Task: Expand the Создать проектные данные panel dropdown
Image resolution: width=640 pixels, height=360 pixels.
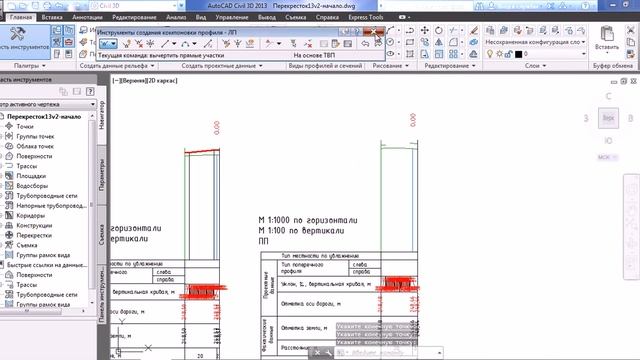Action: pos(222,65)
